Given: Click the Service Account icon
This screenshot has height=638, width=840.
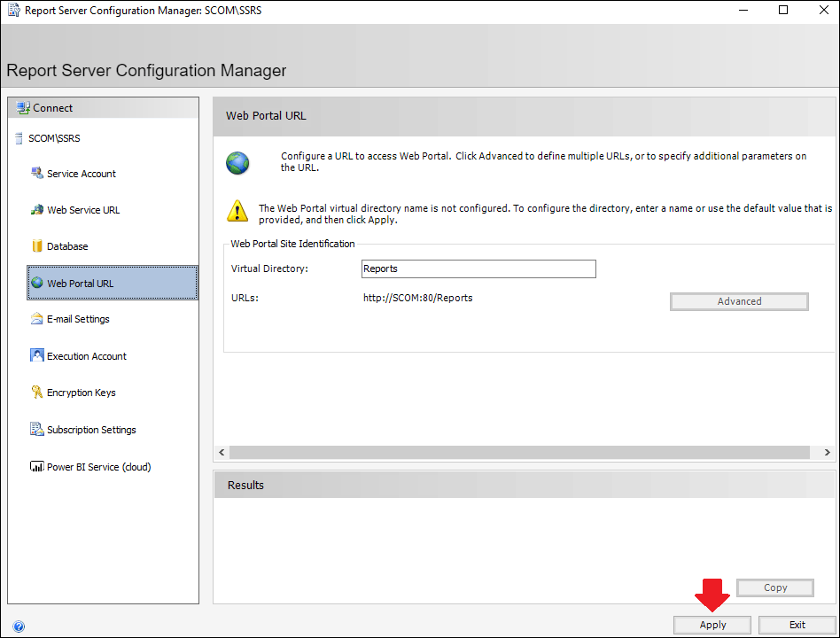Looking at the screenshot, I should pos(37,173).
